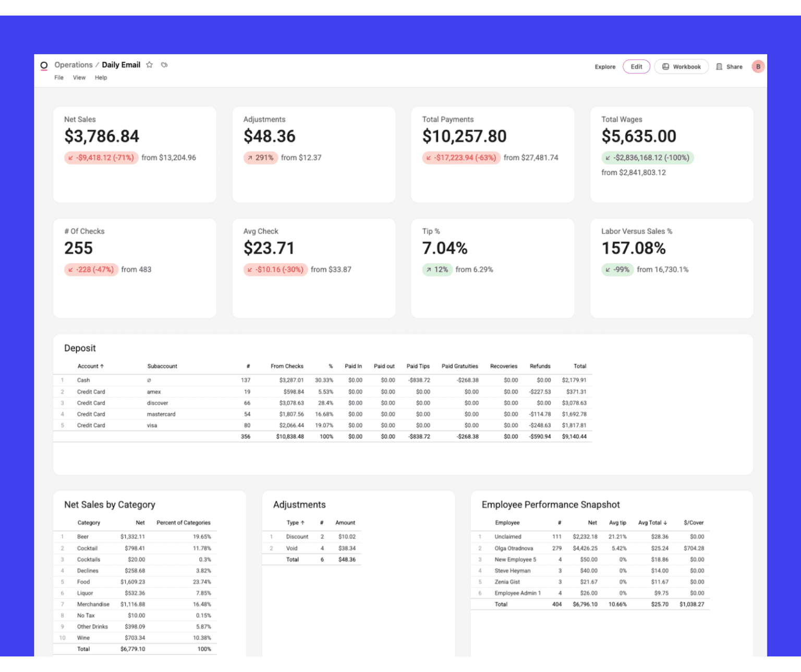The height and width of the screenshot is (672, 801).
Task: Click the Subaccount column header in Deposit
Action: (x=162, y=366)
